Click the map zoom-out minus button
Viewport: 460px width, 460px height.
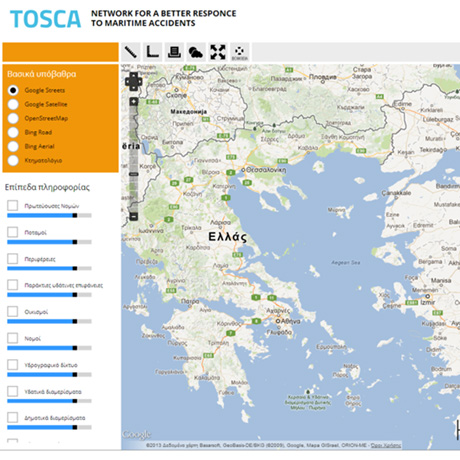tap(133, 216)
